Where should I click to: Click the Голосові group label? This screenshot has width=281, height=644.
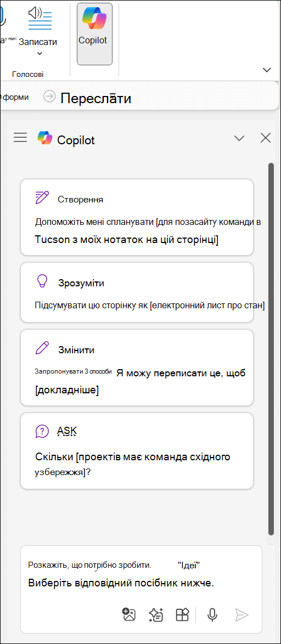tap(27, 74)
